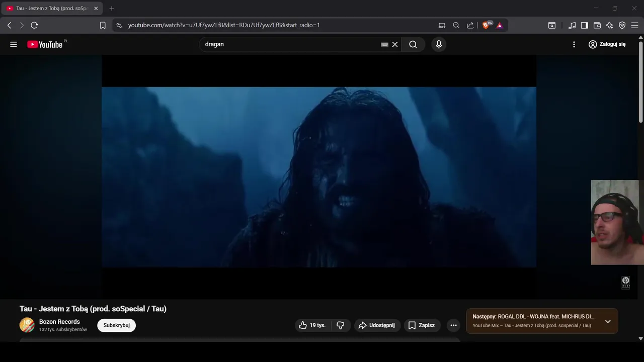Open the browser main hamburger menu
This screenshot has width=644, height=362.
click(634, 25)
